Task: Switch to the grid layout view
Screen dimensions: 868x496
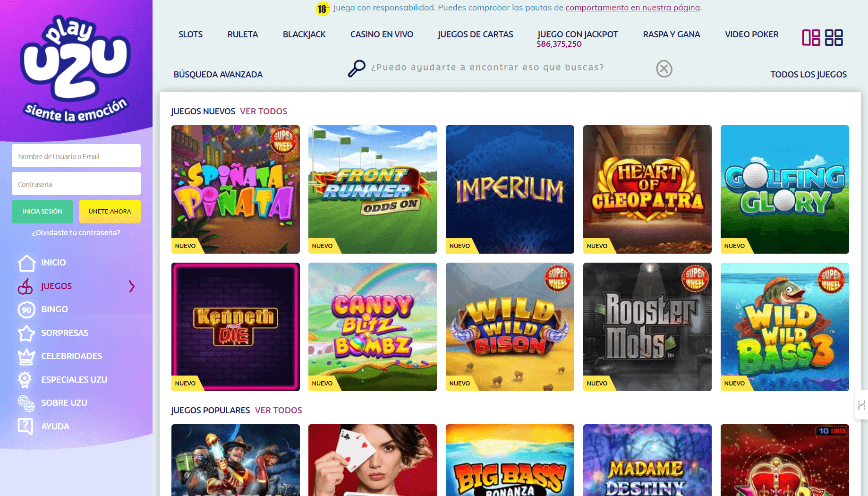Action: tap(835, 38)
